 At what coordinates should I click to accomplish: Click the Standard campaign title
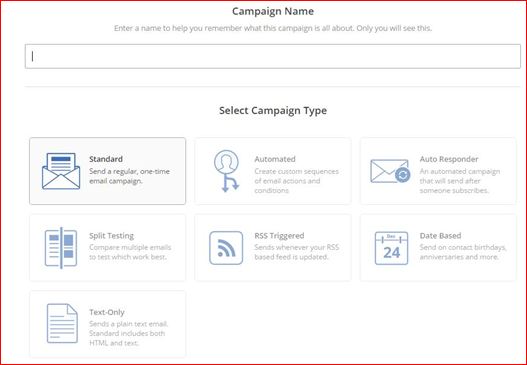point(106,159)
